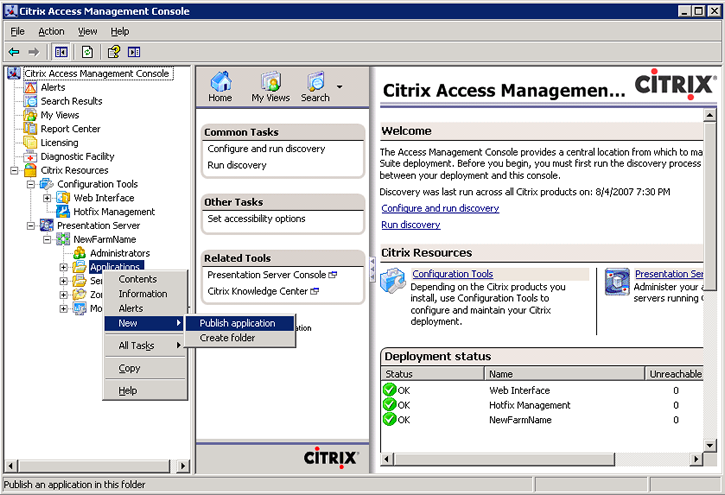Click the blue Configure and run discovery link
The image size is (725, 495).
(x=440, y=208)
